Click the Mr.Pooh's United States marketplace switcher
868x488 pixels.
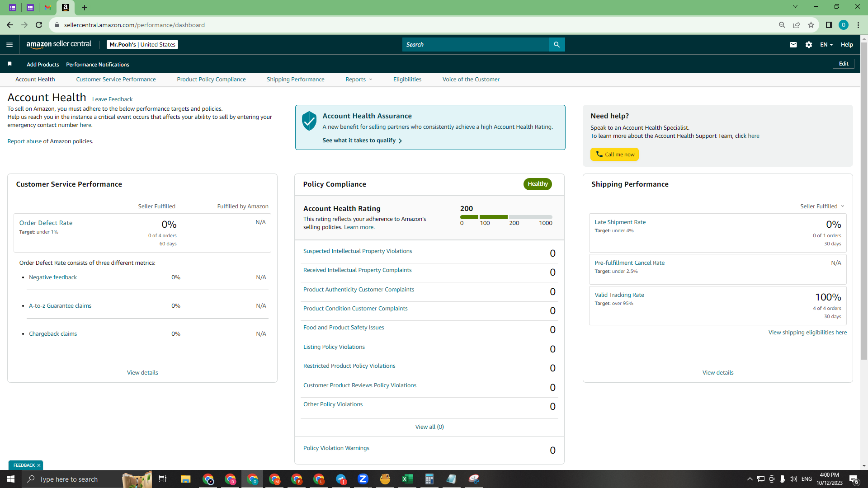142,44
